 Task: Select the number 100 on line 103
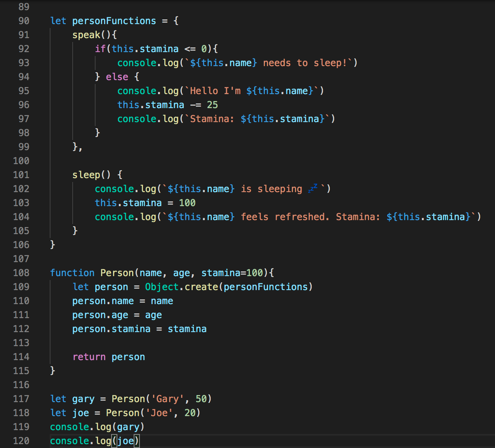(x=186, y=203)
